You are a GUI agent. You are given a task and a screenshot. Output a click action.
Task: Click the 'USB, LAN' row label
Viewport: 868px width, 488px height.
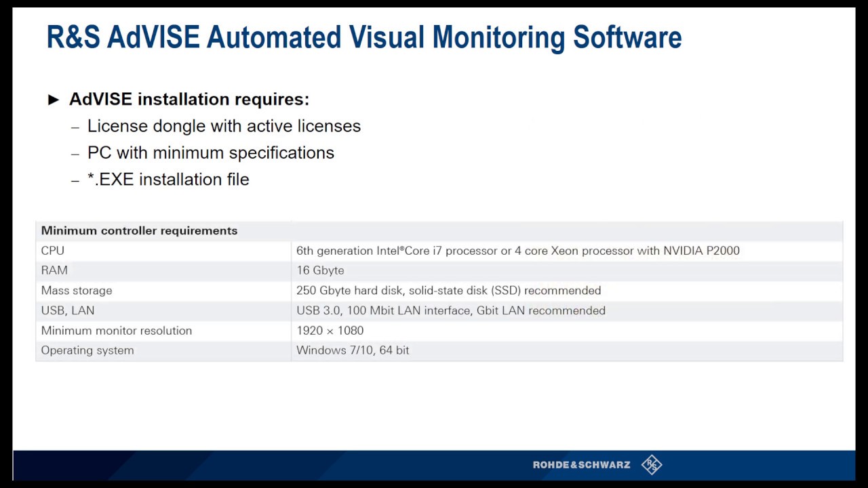(68, 310)
